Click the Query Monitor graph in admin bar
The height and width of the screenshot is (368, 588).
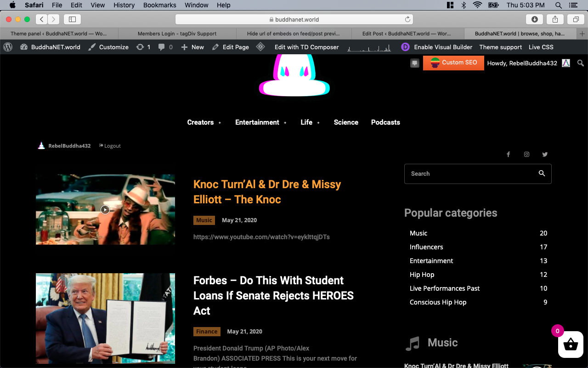tap(369, 47)
